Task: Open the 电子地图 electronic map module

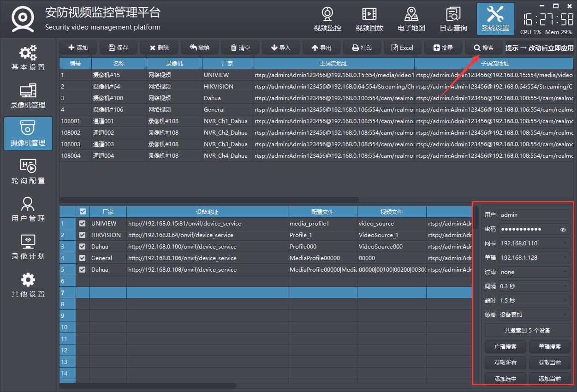Action: [411, 19]
